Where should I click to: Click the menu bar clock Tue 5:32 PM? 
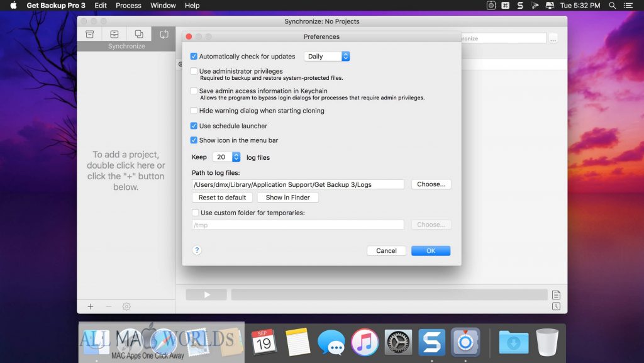pyautogui.click(x=580, y=5)
